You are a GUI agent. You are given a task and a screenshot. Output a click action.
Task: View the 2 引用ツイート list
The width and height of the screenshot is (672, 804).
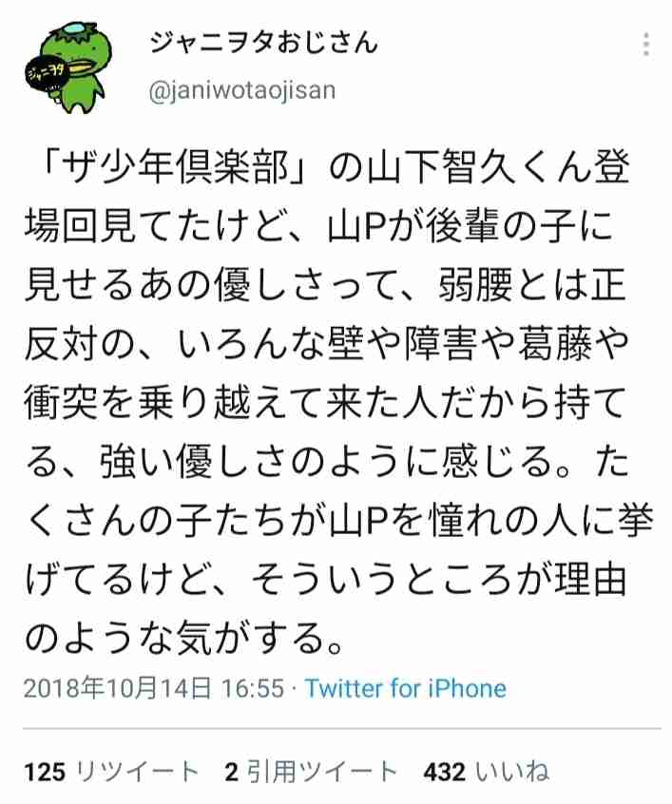point(312,771)
